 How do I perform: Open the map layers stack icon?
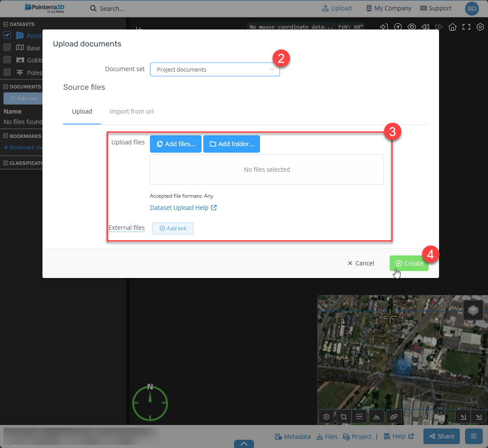coord(473,310)
